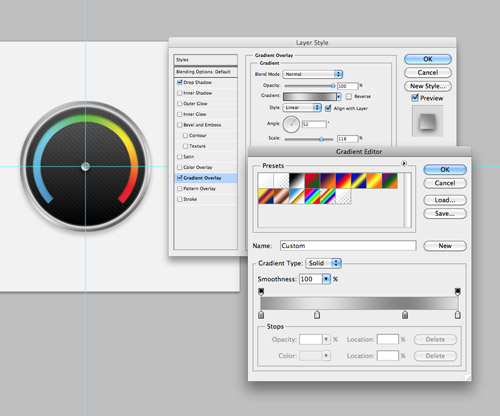Click the New Style... button

pyautogui.click(x=428, y=86)
